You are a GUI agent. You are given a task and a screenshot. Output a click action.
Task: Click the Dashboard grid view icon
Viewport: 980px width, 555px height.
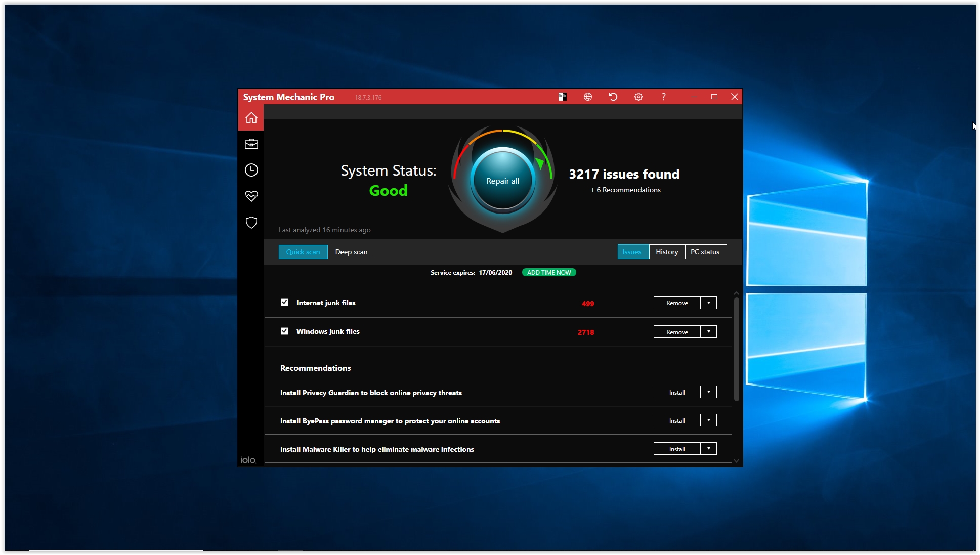563,96
